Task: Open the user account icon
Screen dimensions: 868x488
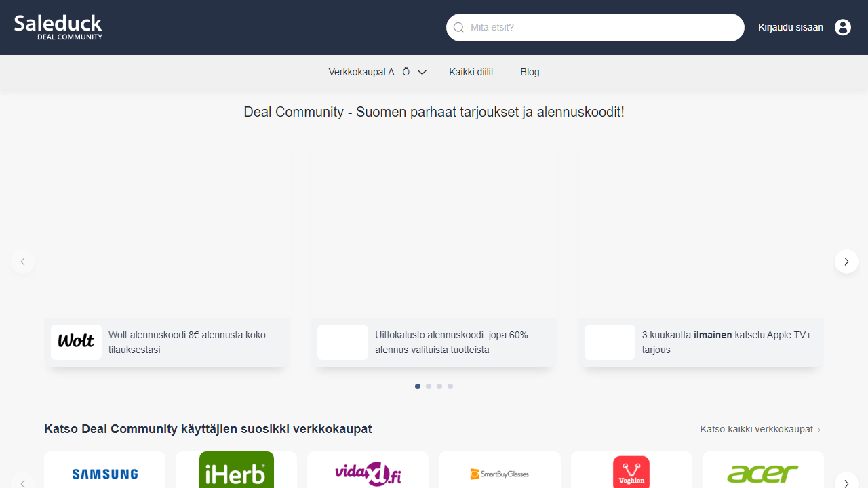Action: pos(842,27)
